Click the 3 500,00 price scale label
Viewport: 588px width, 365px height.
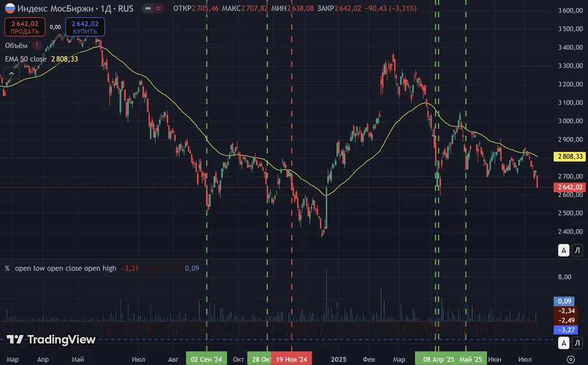[570, 29]
